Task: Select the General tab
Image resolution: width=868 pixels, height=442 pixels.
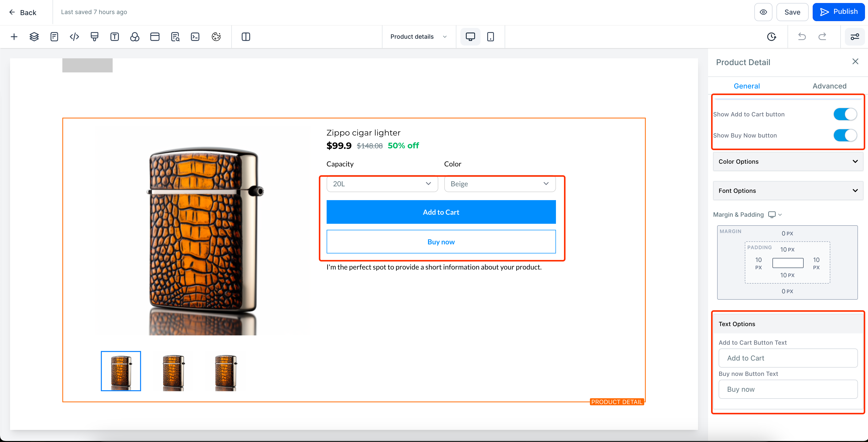Action: coord(746,86)
